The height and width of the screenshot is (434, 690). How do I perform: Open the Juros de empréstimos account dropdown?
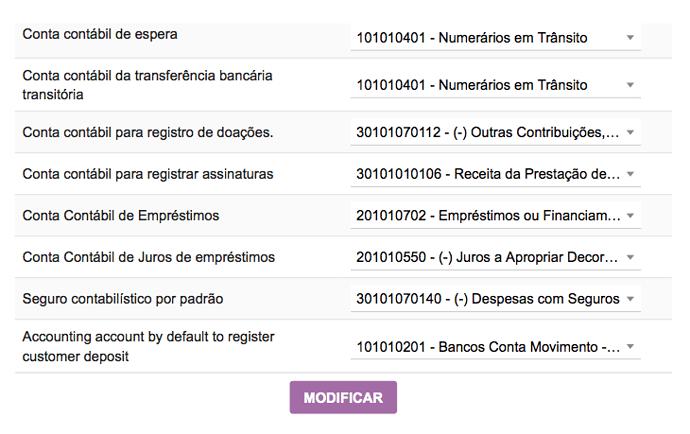tap(495, 257)
